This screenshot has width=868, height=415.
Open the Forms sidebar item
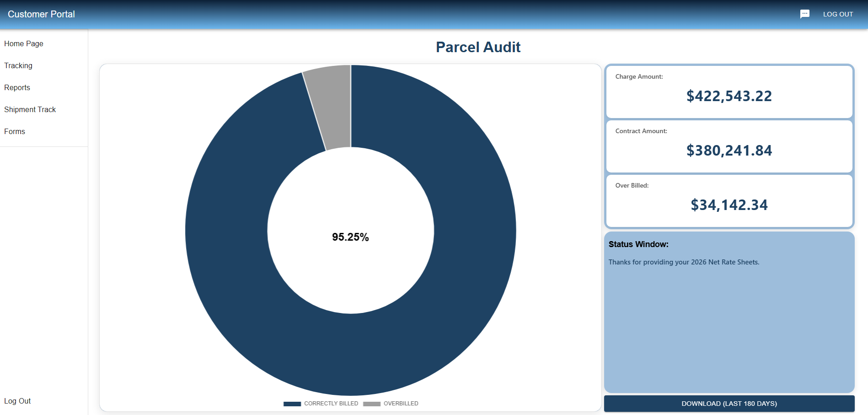pyautogui.click(x=15, y=131)
